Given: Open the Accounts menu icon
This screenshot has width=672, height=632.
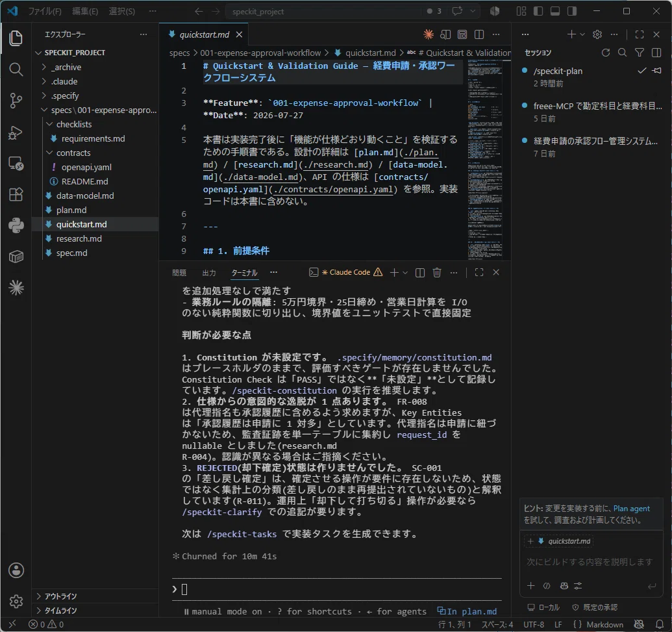Looking at the screenshot, I should coord(16,570).
